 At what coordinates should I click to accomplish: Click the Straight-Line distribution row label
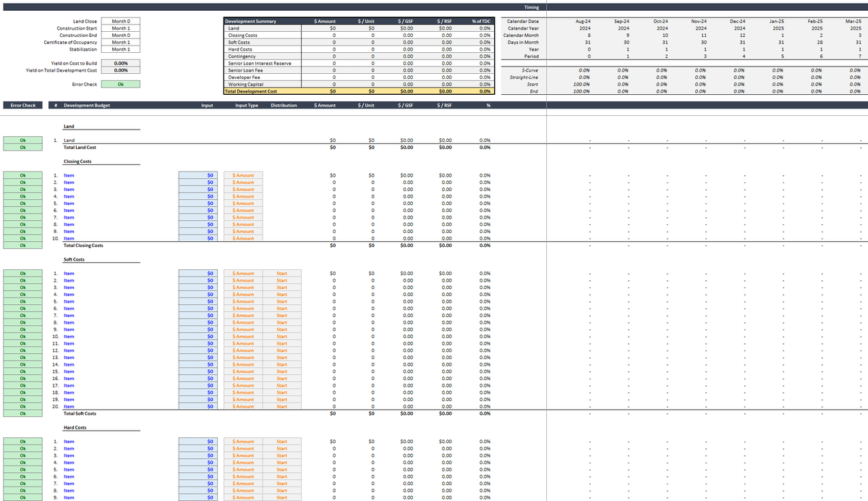524,77
